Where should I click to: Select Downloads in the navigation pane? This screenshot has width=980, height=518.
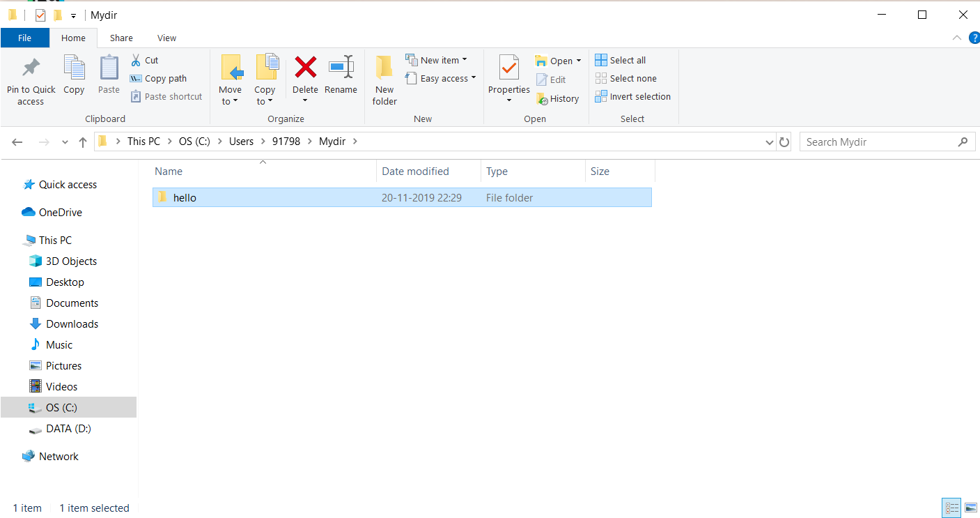click(x=72, y=324)
